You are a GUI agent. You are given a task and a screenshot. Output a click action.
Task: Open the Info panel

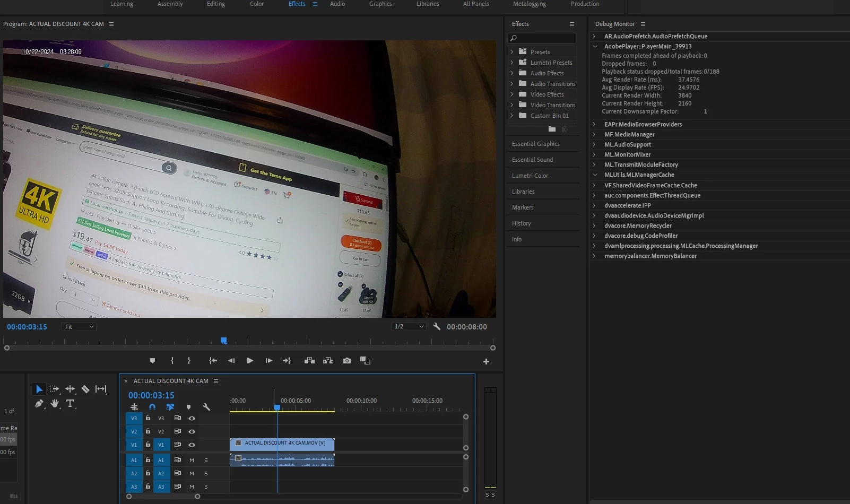pos(517,239)
